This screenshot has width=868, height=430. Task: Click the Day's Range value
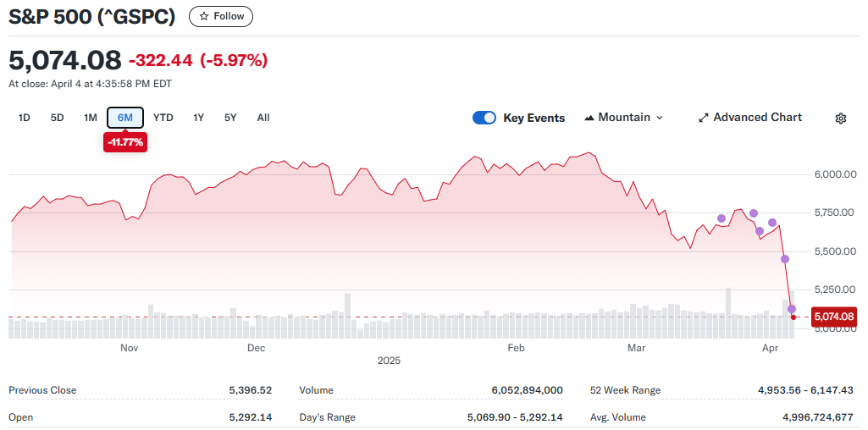[516, 417]
